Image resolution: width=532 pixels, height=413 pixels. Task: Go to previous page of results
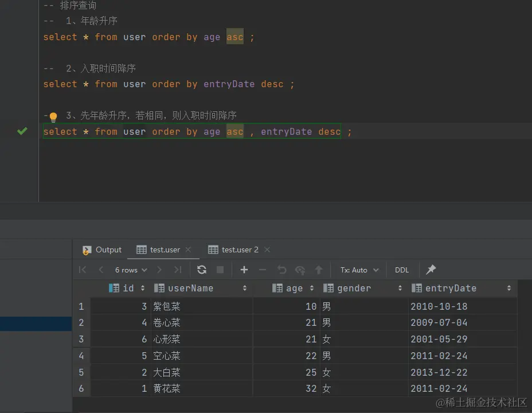(x=101, y=270)
